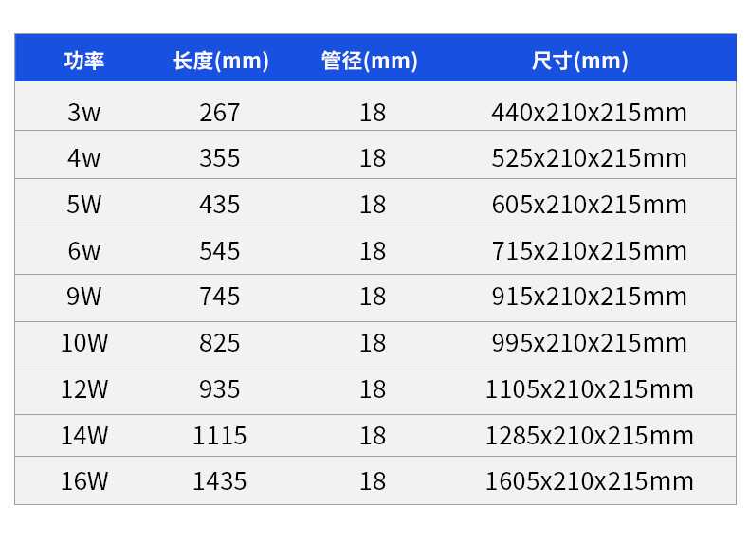Click the 1435 length value
Viewport: 749px width, 560px height.
(x=220, y=481)
